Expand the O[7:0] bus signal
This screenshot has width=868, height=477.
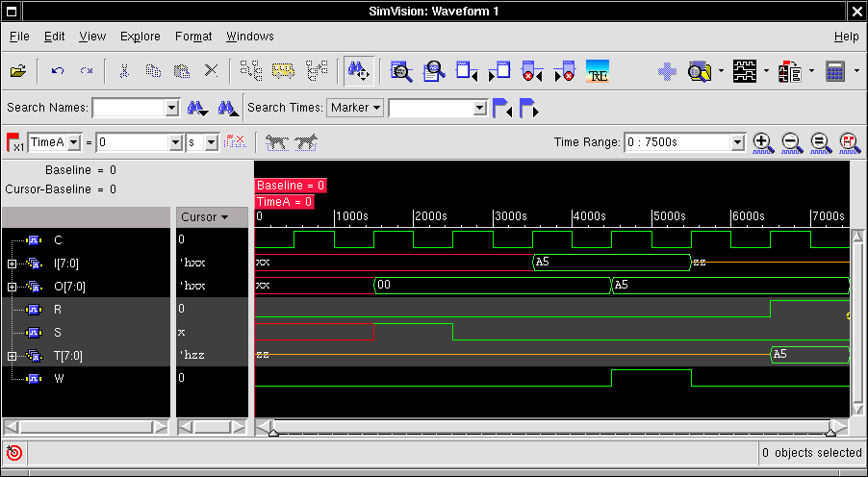tap(12, 287)
